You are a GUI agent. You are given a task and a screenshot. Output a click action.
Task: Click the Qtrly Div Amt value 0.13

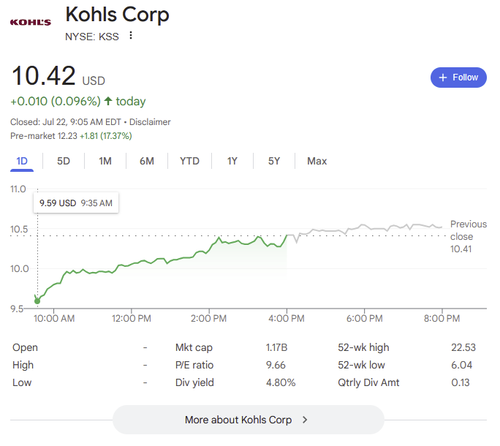click(x=460, y=382)
